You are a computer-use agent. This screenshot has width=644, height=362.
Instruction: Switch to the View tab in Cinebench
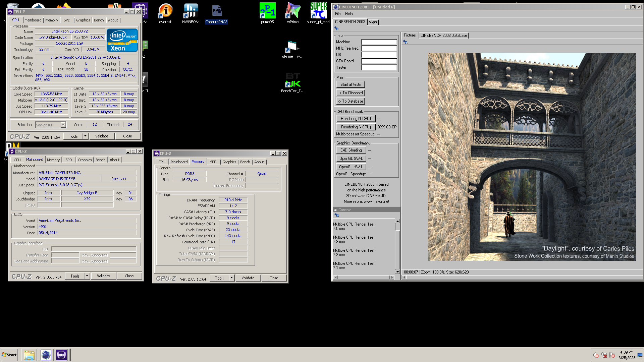pyautogui.click(x=373, y=22)
